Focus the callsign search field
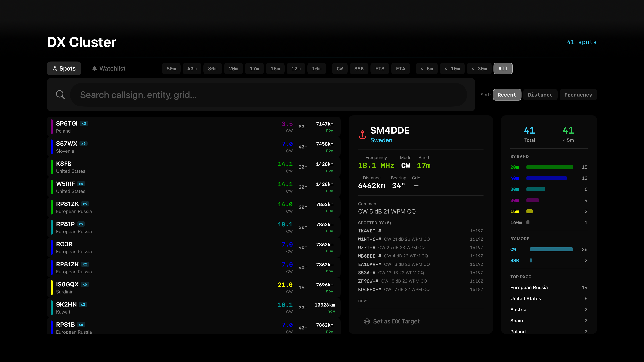The height and width of the screenshot is (362, 644). 269,95
